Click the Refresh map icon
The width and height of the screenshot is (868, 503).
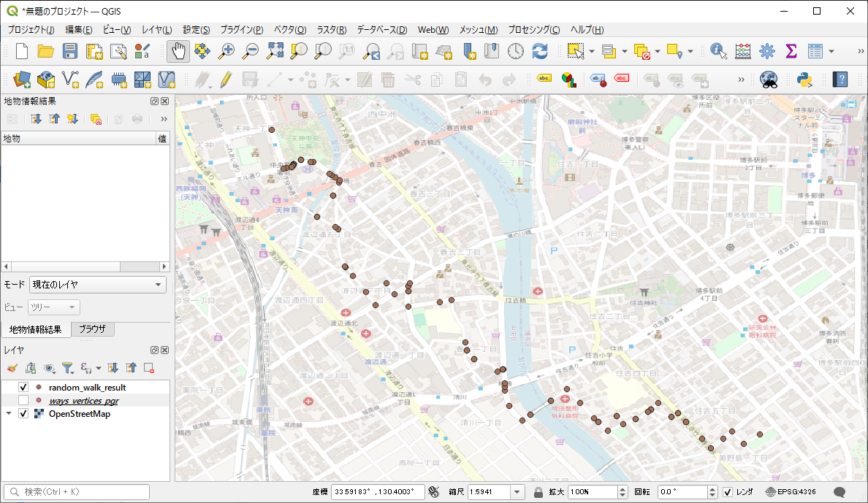click(x=540, y=51)
